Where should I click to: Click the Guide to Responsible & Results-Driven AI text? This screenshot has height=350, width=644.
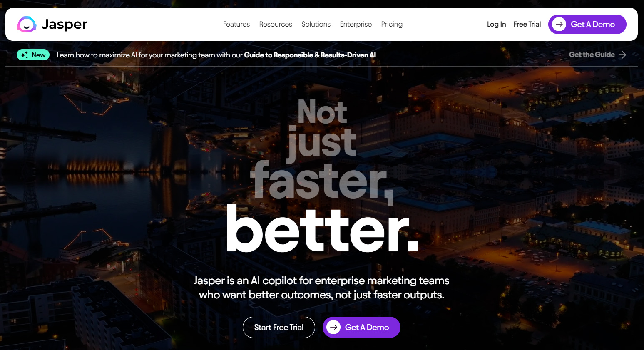310,55
